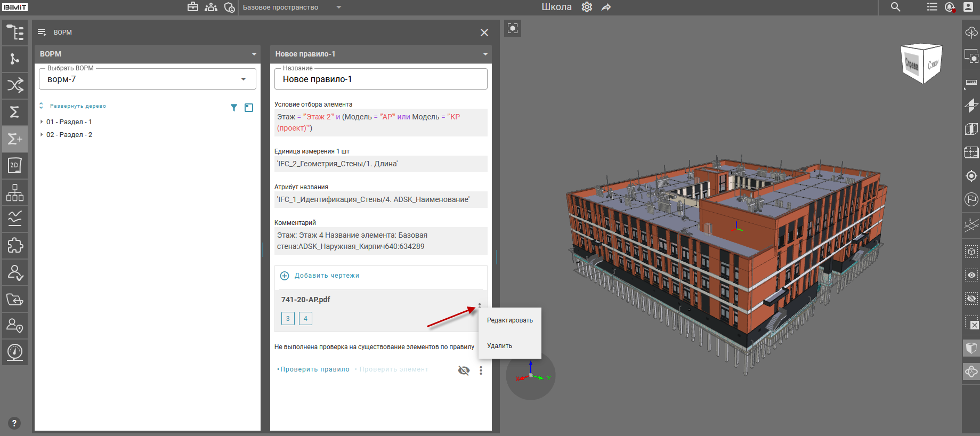Expand the 01 - Раздел - 1 tree node

point(42,122)
